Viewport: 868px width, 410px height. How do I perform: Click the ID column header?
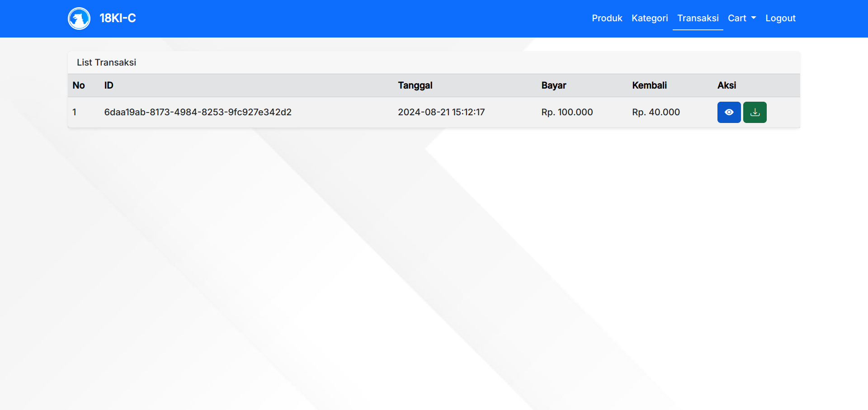tap(108, 85)
